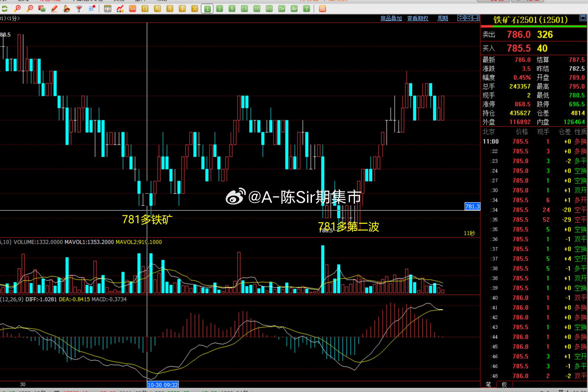Click the 铁矿石2501 (i2501) title
This screenshot has height=392, width=588.
click(x=530, y=20)
